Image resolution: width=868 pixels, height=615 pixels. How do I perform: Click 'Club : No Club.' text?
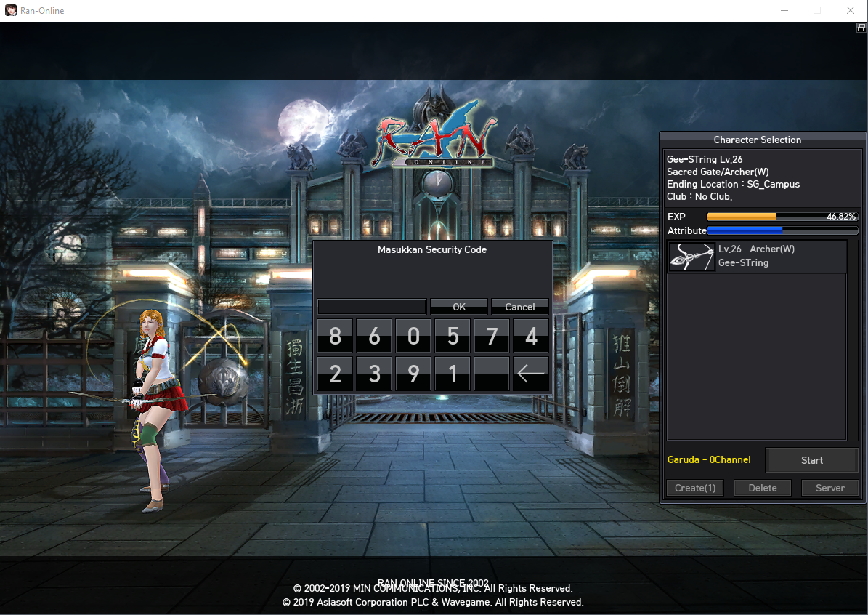[x=699, y=197]
